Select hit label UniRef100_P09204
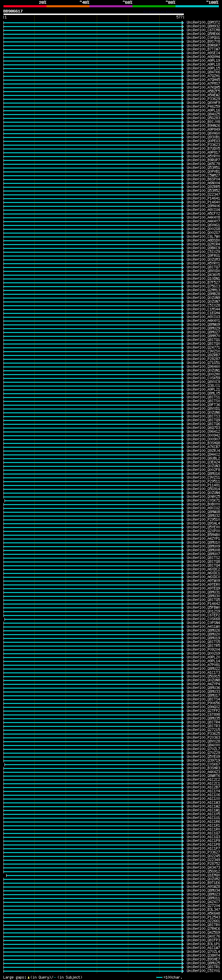 (203, 650)
